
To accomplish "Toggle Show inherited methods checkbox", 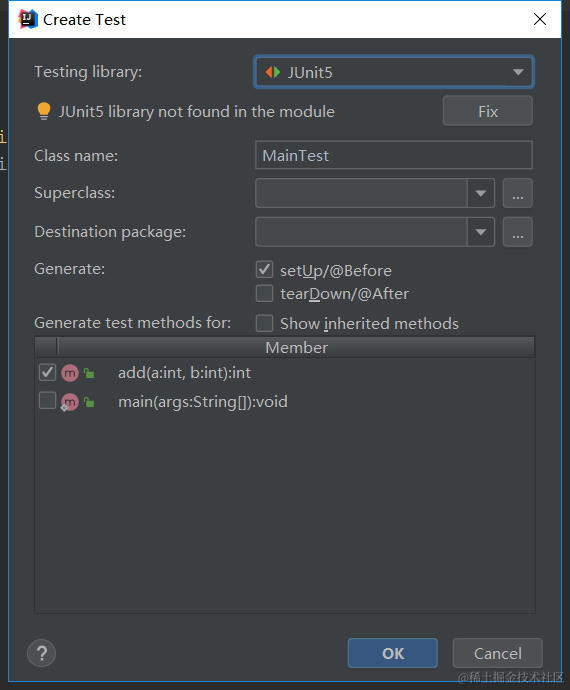I will [x=265, y=323].
